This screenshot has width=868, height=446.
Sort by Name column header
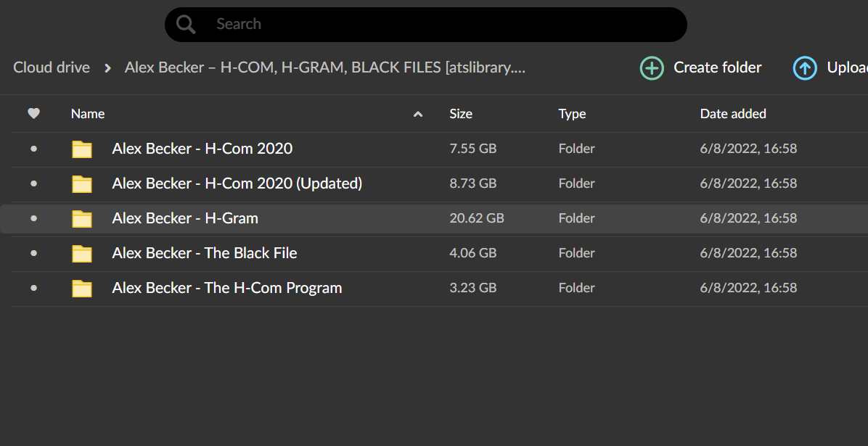[88, 113]
